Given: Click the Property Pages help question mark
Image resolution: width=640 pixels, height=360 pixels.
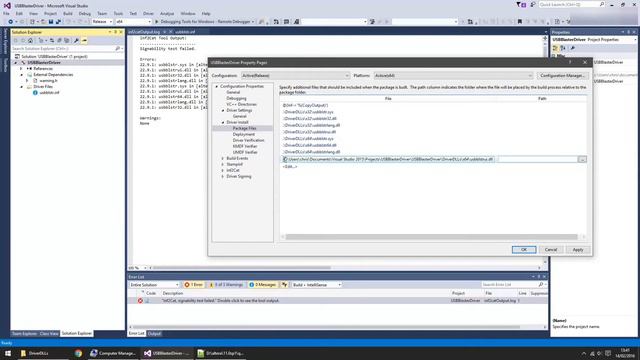Looking at the screenshot, I should click(570, 62).
